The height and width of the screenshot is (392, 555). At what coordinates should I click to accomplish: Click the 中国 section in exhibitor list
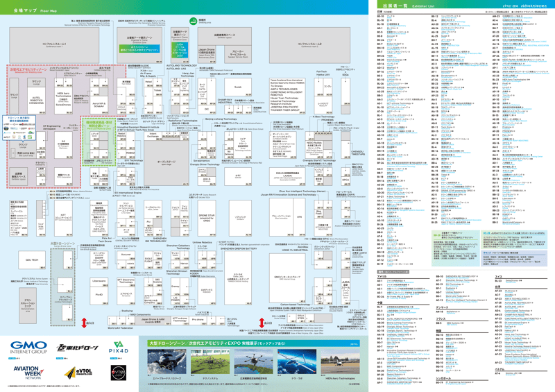pyautogui.click(x=379, y=303)
